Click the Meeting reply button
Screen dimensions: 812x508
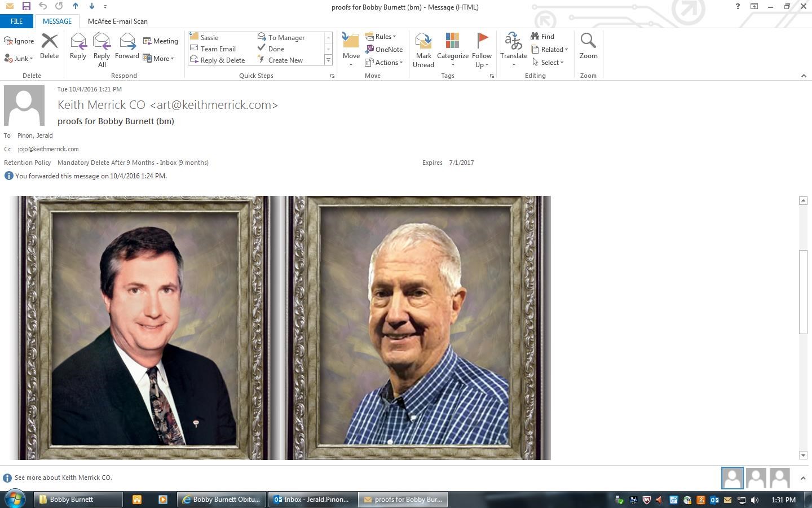tap(161, 41)
